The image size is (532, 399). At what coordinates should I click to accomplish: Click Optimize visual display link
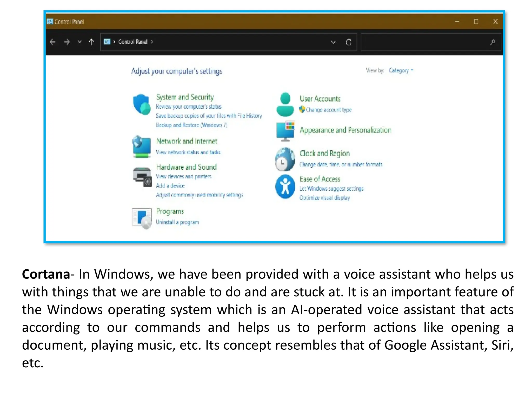(324, 198)
